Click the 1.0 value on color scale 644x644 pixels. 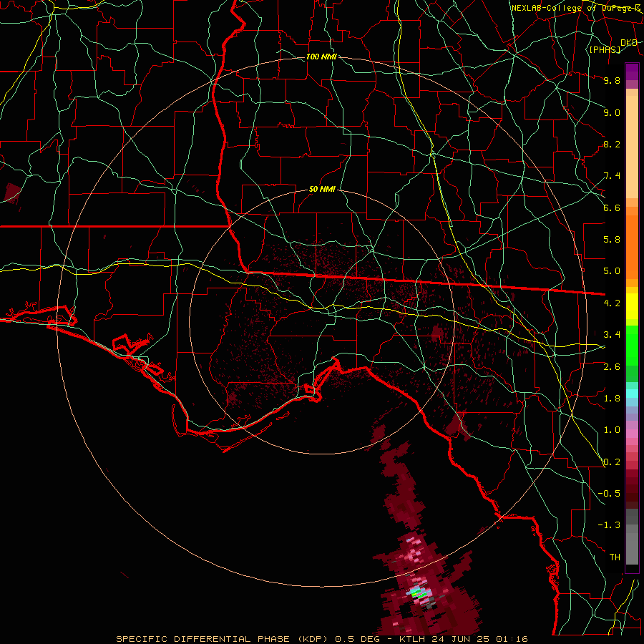[612, 430]
